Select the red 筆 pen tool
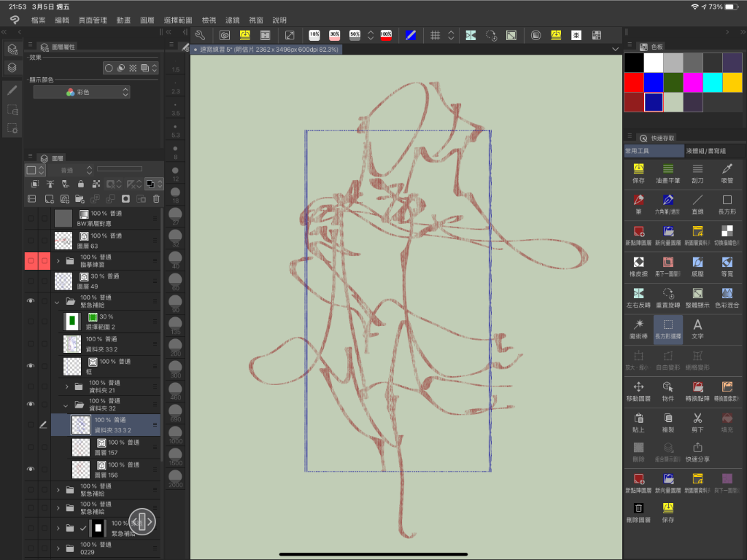This screenshot has height=560, width=747. (x=638, y=204)
